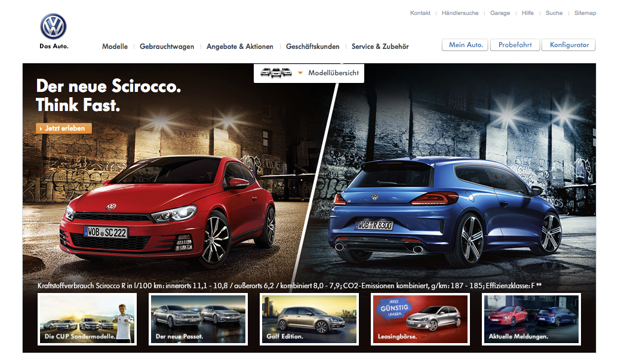
Task: Follow the Händlersuche link
Action: click(x=460, y=13)
